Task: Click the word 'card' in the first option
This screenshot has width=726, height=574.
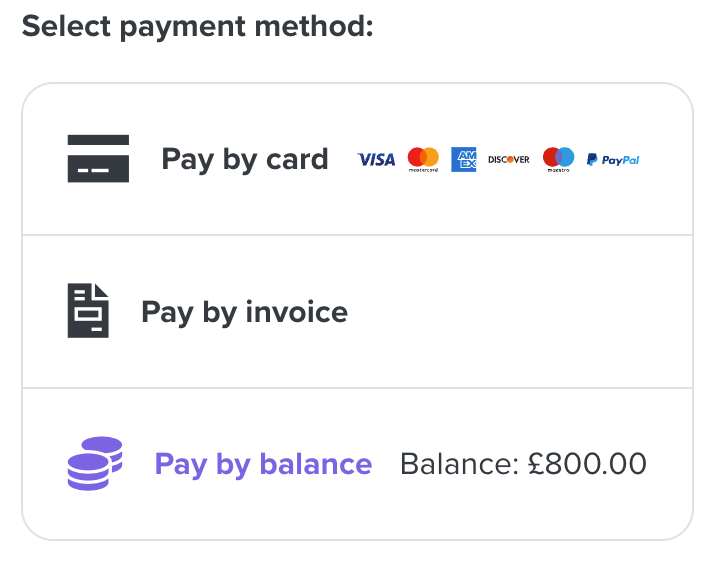Action: [297, 159]
